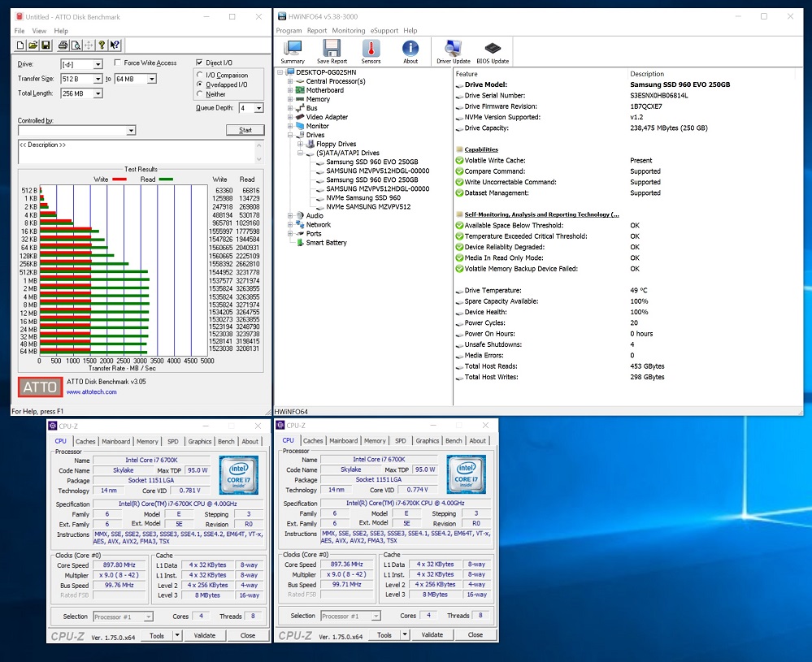812x662 pixels.
Task: Click the ATTO print toolbar icon
Action: tap(62, 45)
